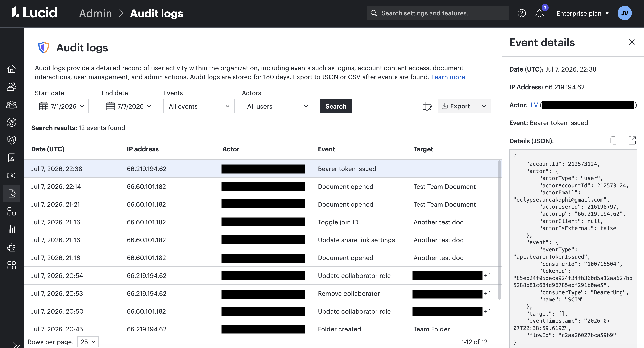The width and height of the screenshot is (644, 348).
Task: Click the Search button
Action: [336, 106]
